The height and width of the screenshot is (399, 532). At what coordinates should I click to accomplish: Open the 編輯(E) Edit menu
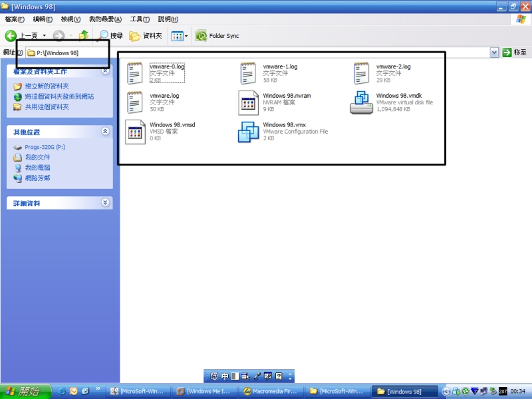coord(43,19)
